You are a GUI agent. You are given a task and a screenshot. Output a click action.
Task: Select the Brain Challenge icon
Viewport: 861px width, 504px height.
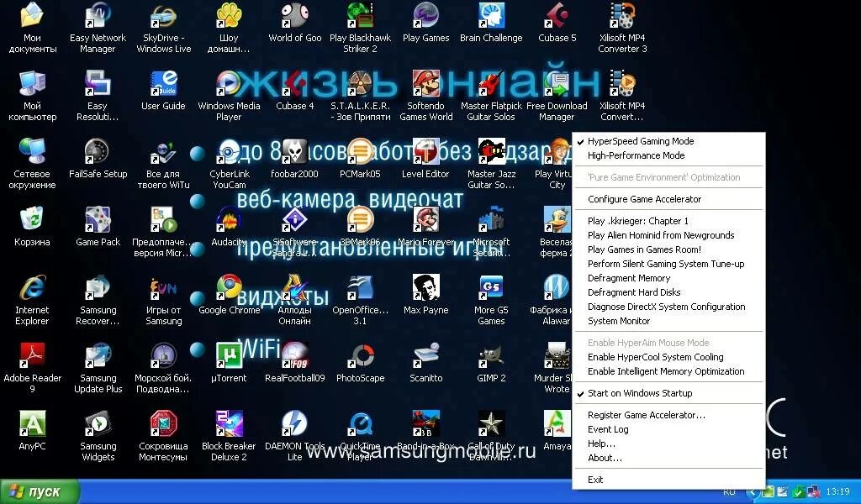pyautogui.click(x=491, y=17)
